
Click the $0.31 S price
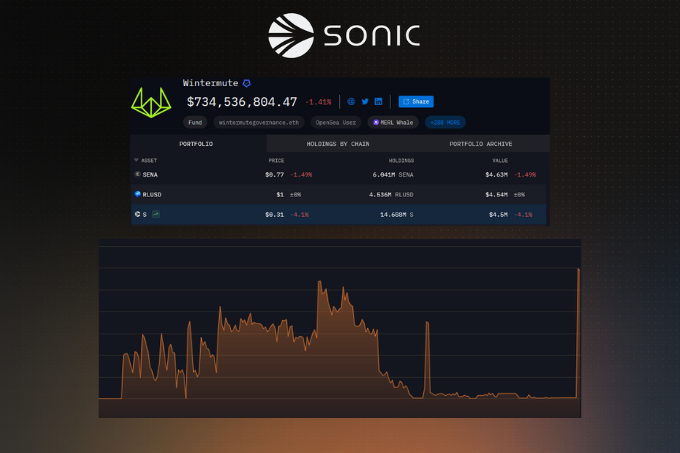pos(275,215)
